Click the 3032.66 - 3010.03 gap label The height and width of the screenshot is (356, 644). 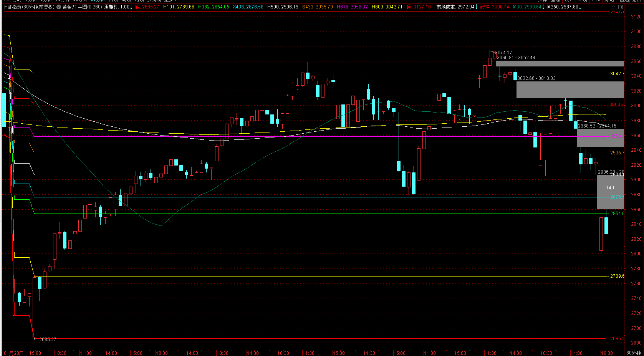536,78
